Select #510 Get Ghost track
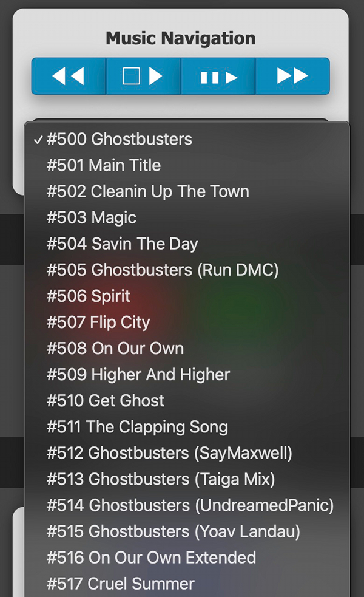The height and width of the screenshot is (597, 364). tap(187, 401)
